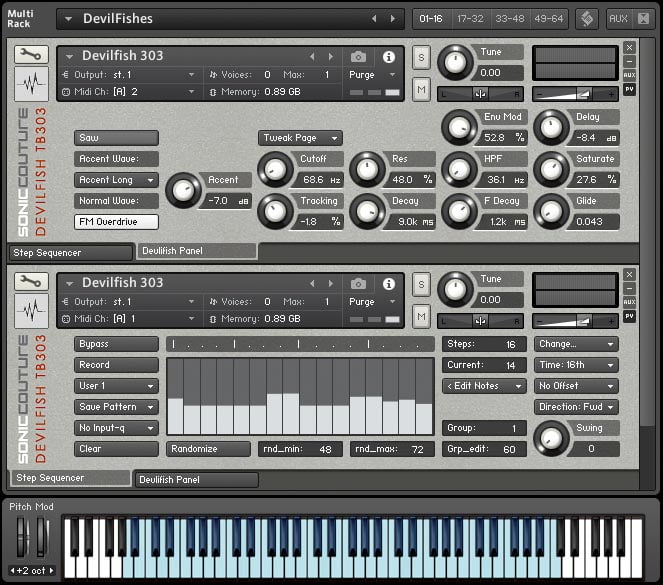Toggle AUX sends on channel 2 instrument
The image size is (663, 585).
[x=629, y=75]
